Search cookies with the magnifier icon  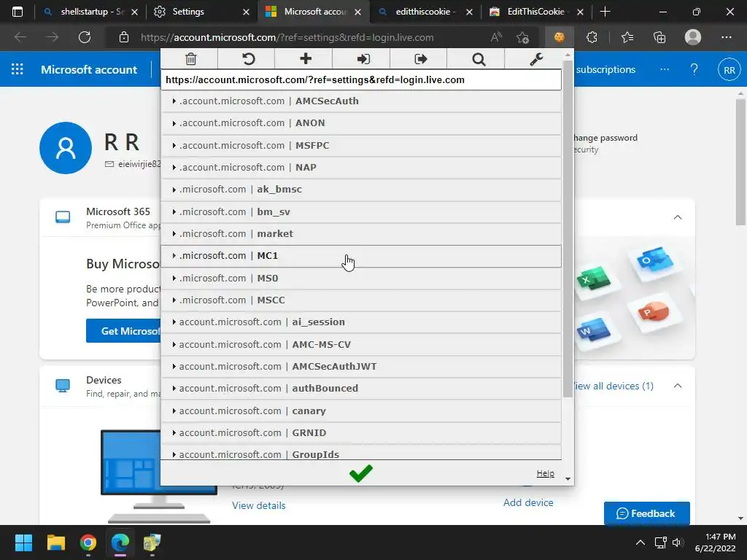(479, 59)
